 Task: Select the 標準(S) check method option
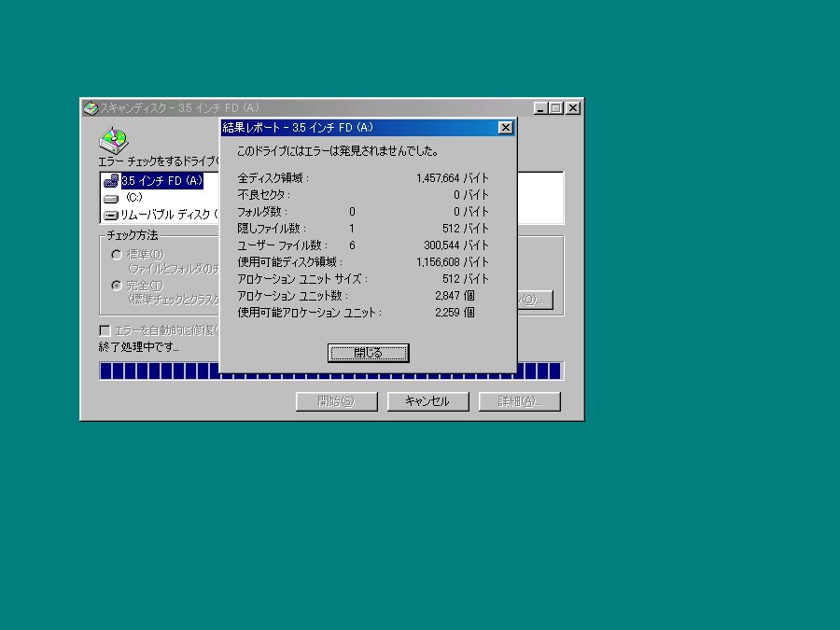tap(116, 253)
